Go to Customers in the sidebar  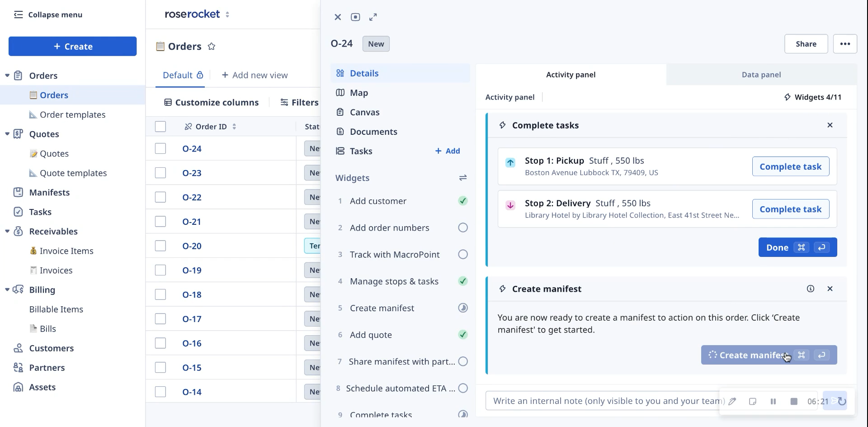click(x=51, y=348)
